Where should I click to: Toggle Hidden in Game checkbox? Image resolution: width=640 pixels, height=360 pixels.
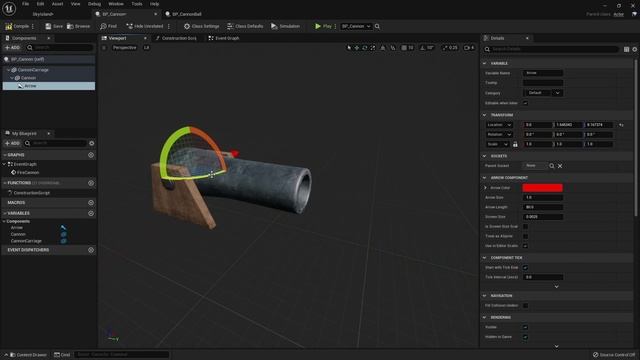(525, 337)
